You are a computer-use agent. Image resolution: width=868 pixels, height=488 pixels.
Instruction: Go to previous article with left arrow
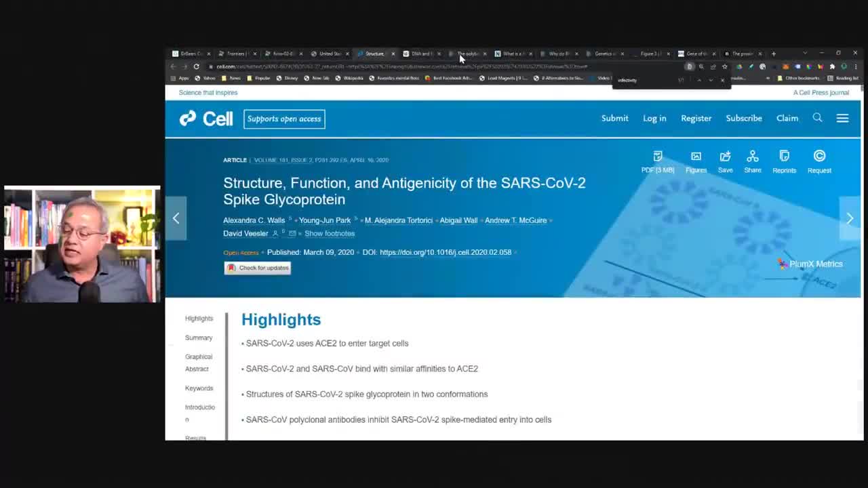coord(176,218)
